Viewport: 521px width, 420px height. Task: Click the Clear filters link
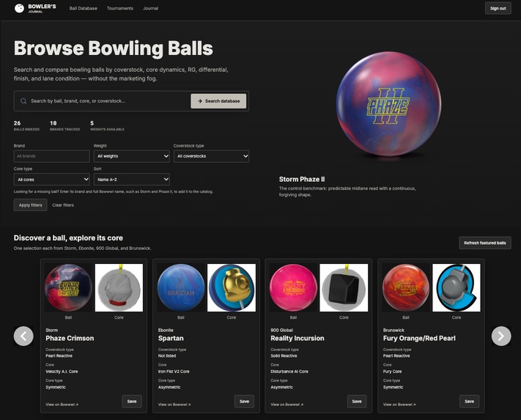click(63, 205)
